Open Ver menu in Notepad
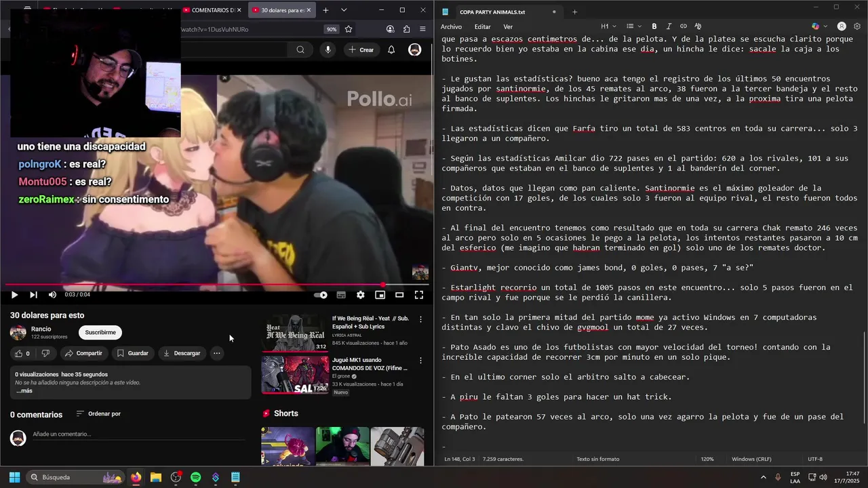This screenshot has width=868, height=488. tap(508, 26)
